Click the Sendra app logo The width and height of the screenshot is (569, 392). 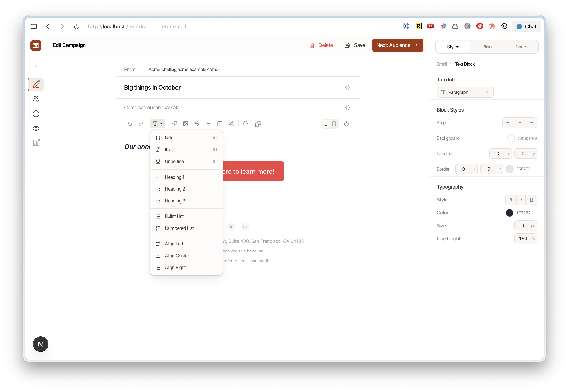tap(36, 45)
